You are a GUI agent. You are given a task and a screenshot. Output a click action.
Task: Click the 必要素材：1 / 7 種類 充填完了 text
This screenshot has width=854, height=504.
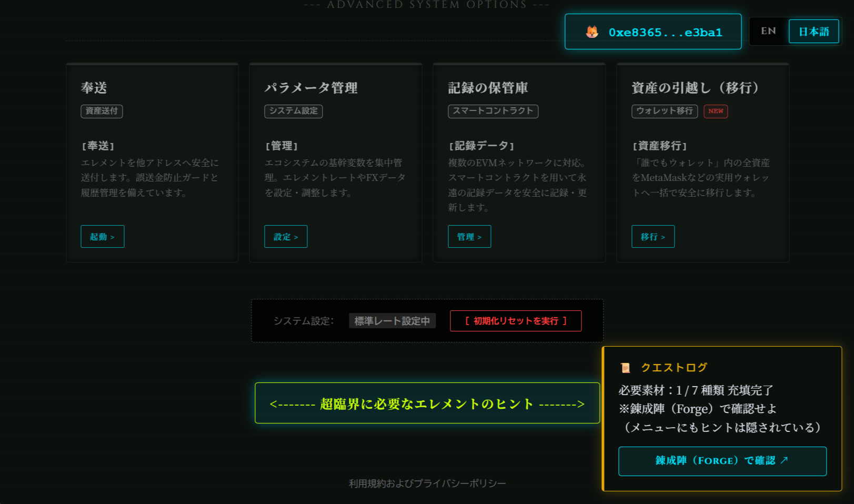tap(696, 390)
